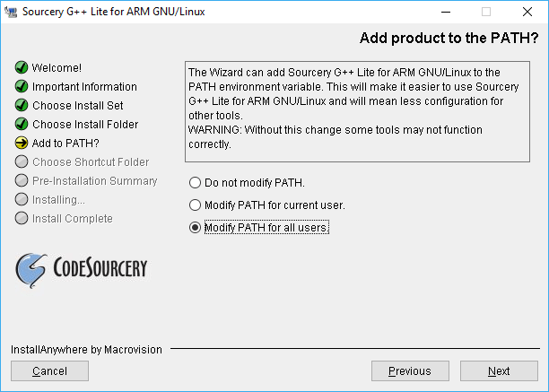Click the gray circle next to Choose Shortcut Folder
The width and height of the screenshot is (549, 392).
pos(22,162)
